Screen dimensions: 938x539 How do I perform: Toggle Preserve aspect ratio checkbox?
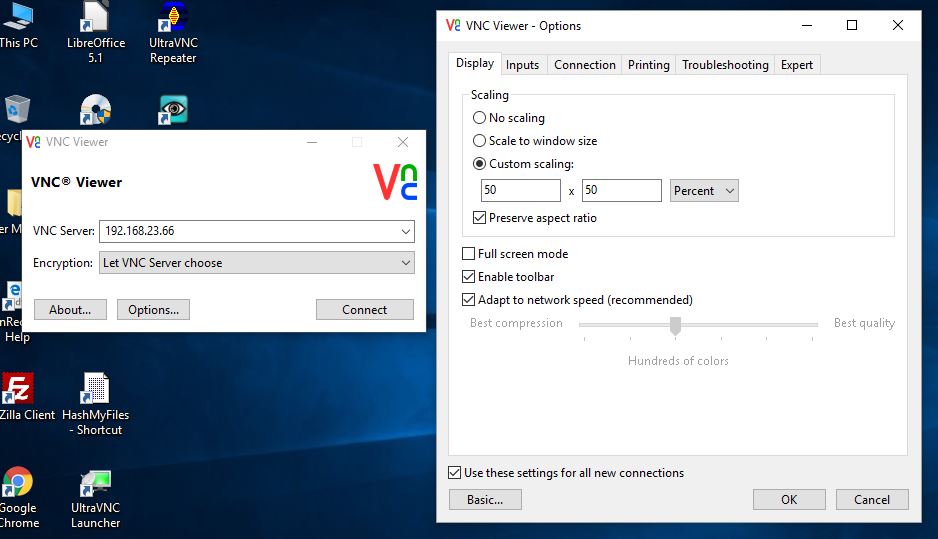coord(479,218)
